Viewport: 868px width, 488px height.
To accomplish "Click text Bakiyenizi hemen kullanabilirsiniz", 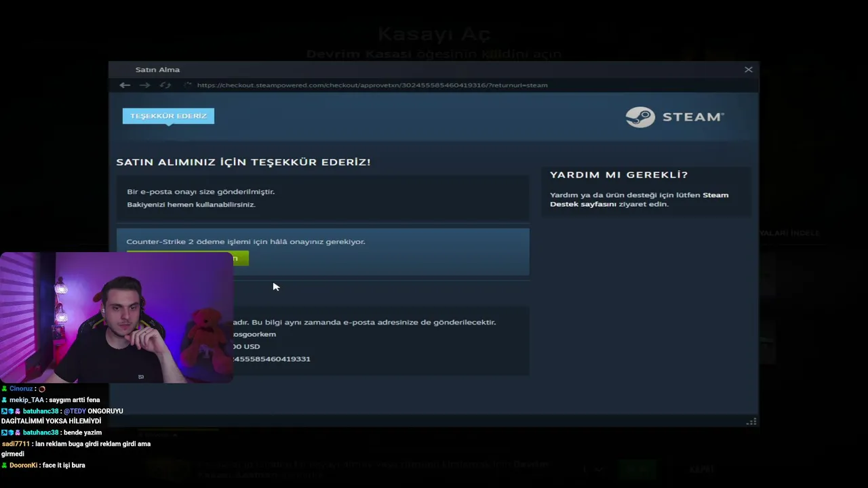I will click(x=191, y=204).
